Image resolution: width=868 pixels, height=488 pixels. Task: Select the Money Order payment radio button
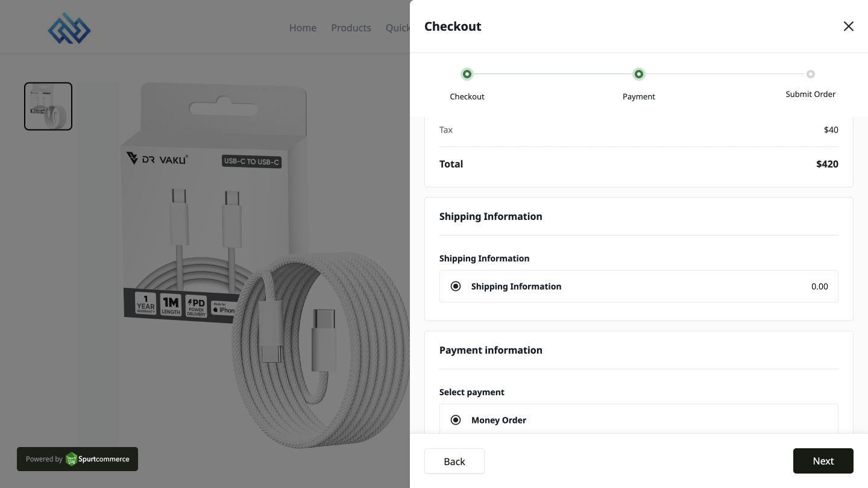456,420
